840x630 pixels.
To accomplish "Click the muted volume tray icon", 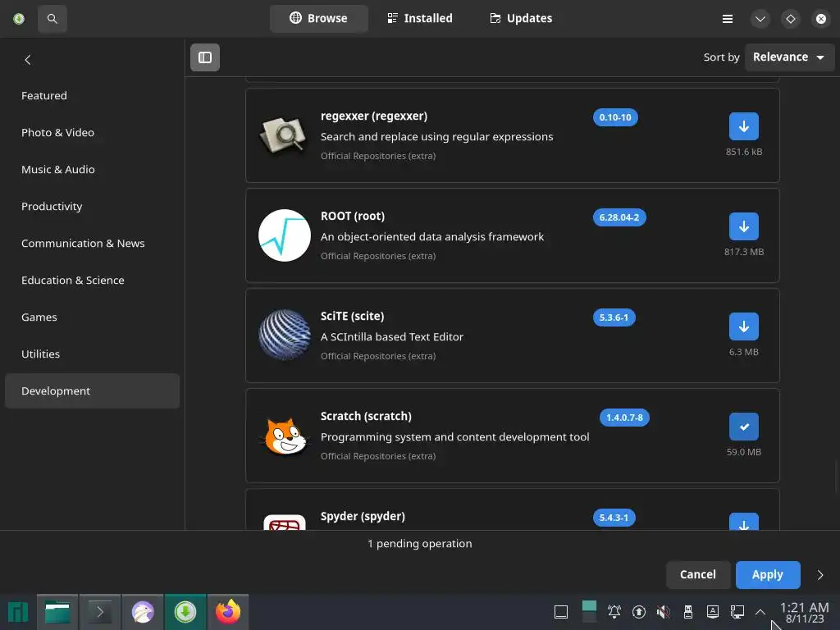I will [x=663, y=612].
